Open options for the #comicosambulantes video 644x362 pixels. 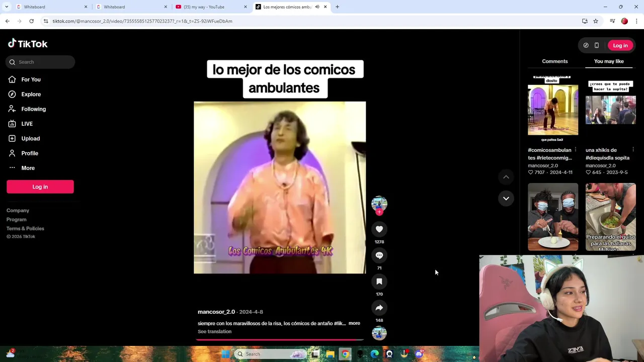[576, 150]
